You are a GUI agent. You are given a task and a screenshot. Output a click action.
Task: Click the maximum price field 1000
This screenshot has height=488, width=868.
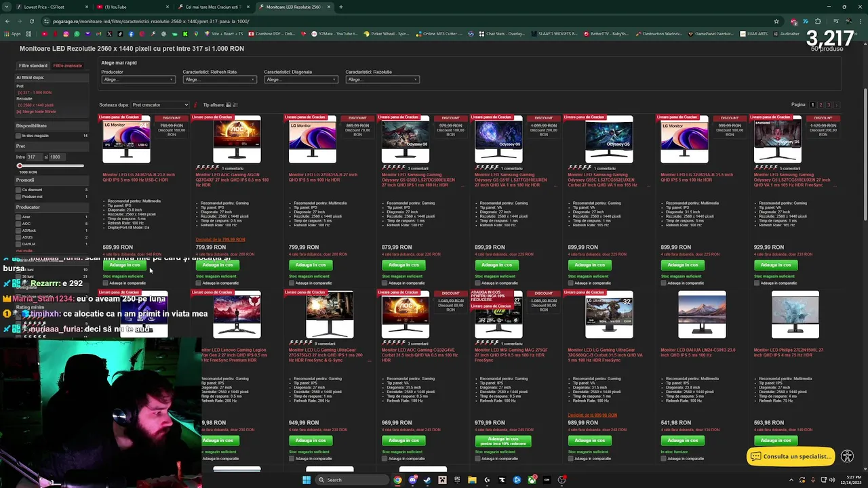coord(57,157)
